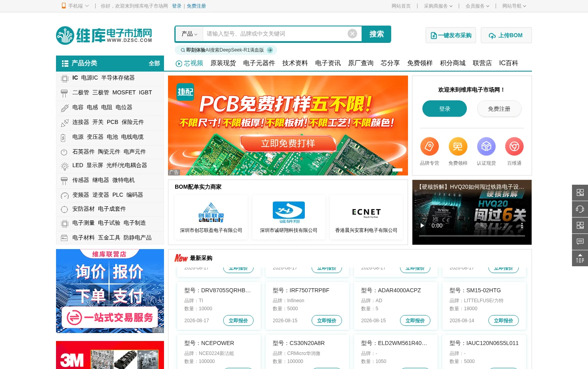Image resolution: width=588 pixels, height=369 pixels.
Task: Click the top bar 登录 link
Action: pos(177,6)
